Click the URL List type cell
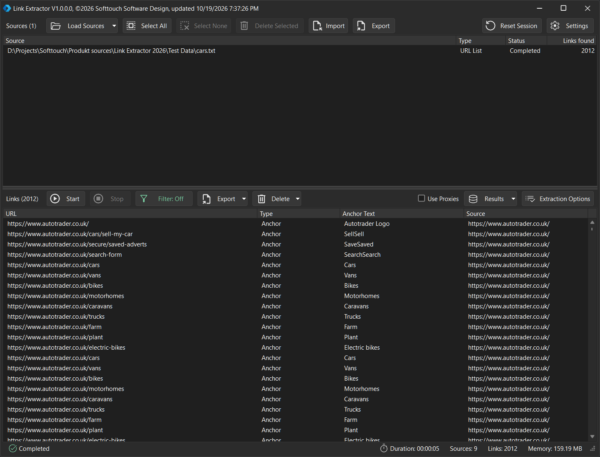 [471, 51]
